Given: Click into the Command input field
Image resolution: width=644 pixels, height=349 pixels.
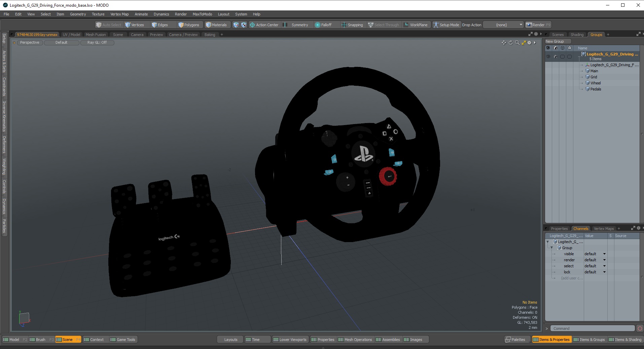Looking at the screenshot, I should [592, 328].
